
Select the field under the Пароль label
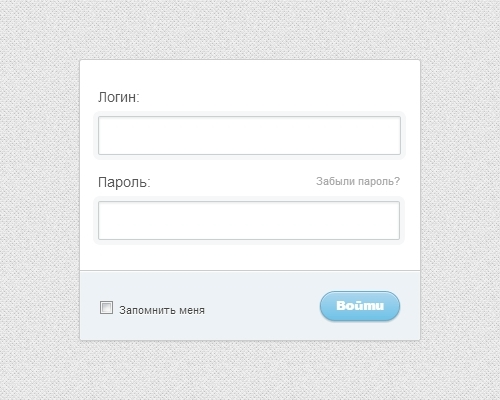[249, 220]
